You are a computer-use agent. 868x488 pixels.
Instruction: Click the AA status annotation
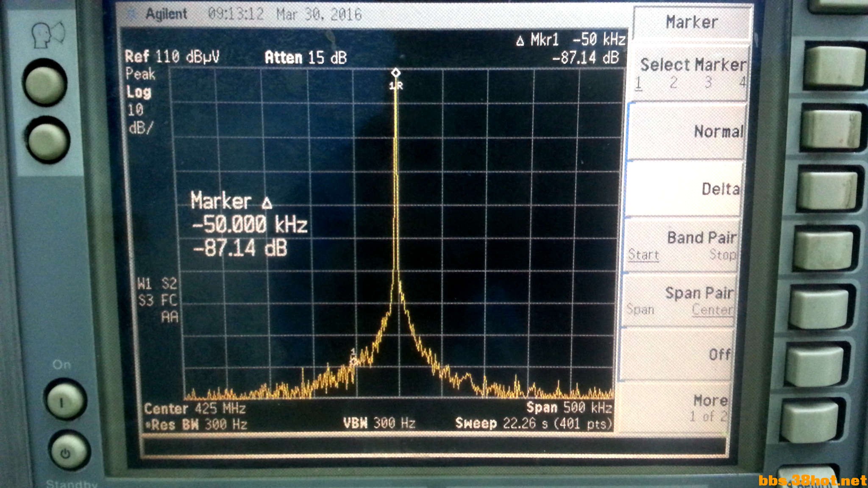point(170,316)
